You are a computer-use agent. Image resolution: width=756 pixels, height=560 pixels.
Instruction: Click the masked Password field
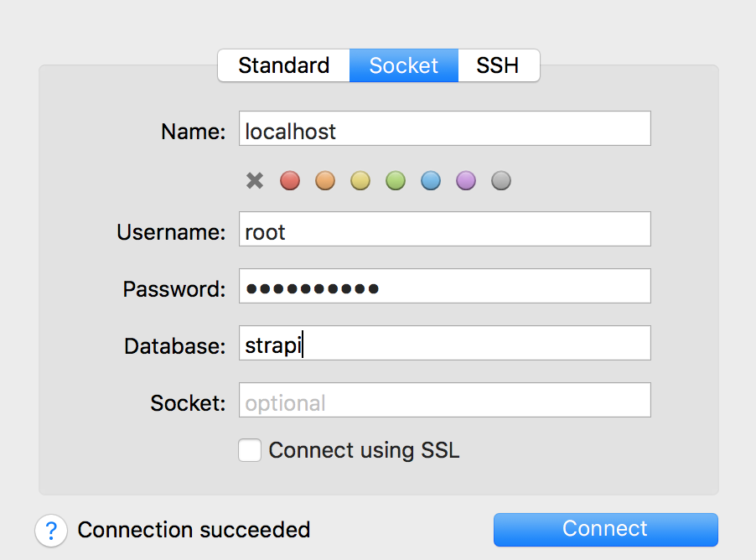tap(444, 286)
